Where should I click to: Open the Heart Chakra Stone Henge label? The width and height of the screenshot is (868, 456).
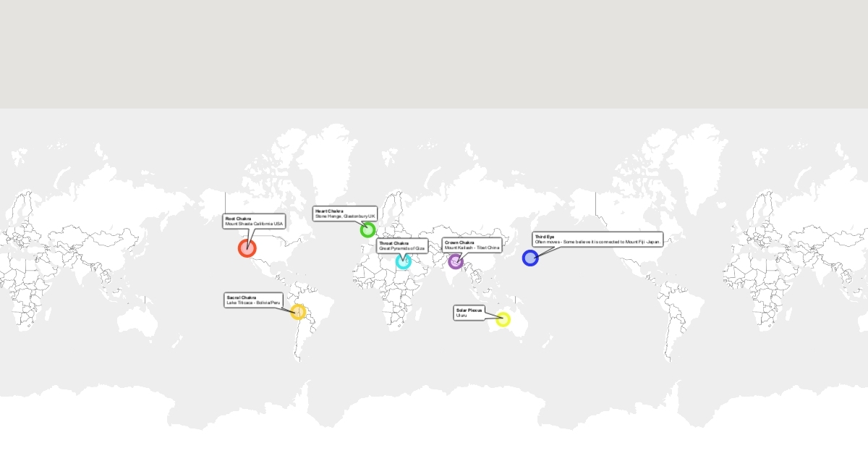coord(345,214)
